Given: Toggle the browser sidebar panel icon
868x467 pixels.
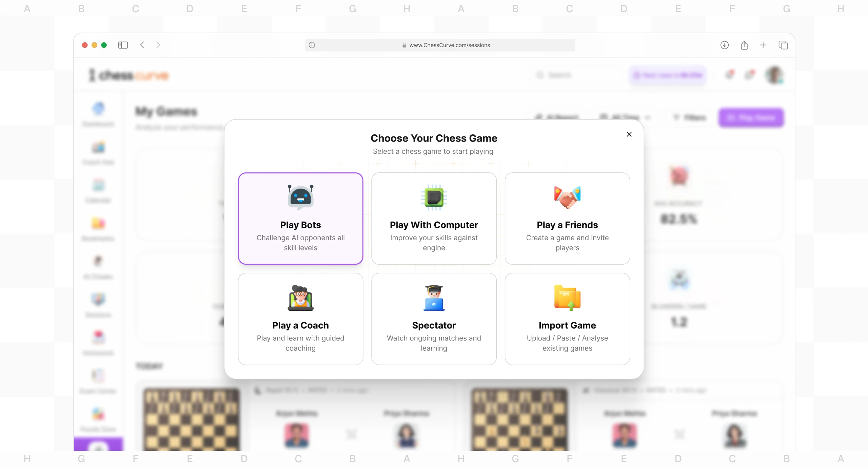Looking at the screenshot, I should 123,45.
